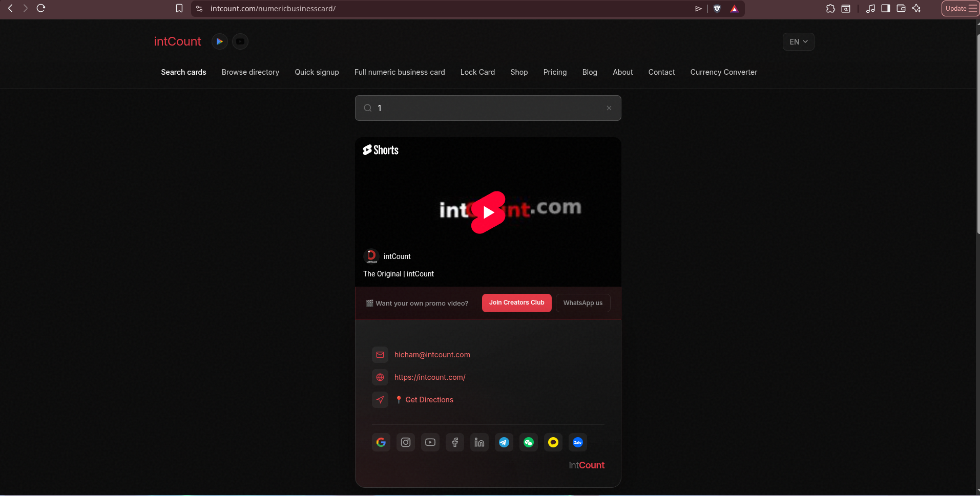Click the YouTube icon beside logo
Viewport: 980px width, 496px height.
point(240,41)
